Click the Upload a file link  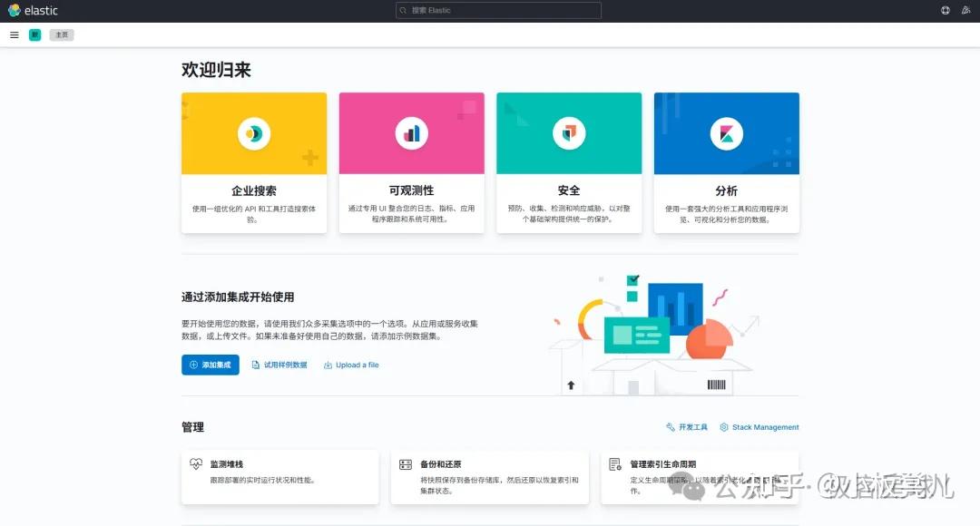point(351,365)
